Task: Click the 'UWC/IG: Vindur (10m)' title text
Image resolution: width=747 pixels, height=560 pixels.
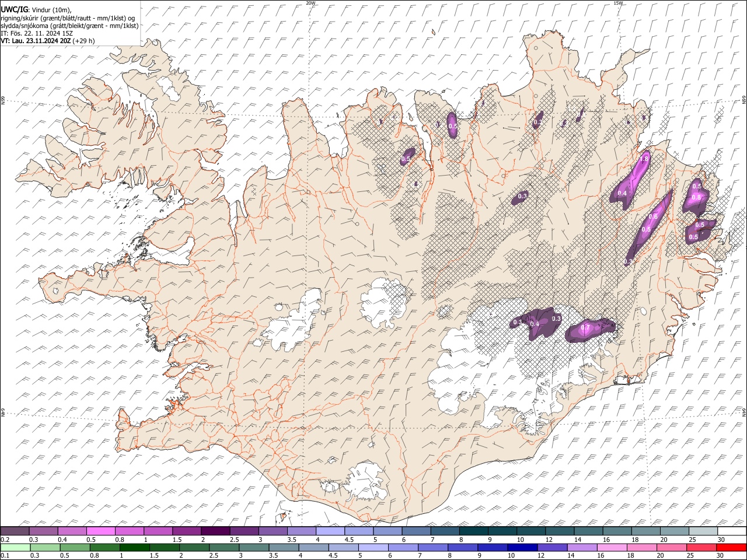Action: click(x=36, y=10)
